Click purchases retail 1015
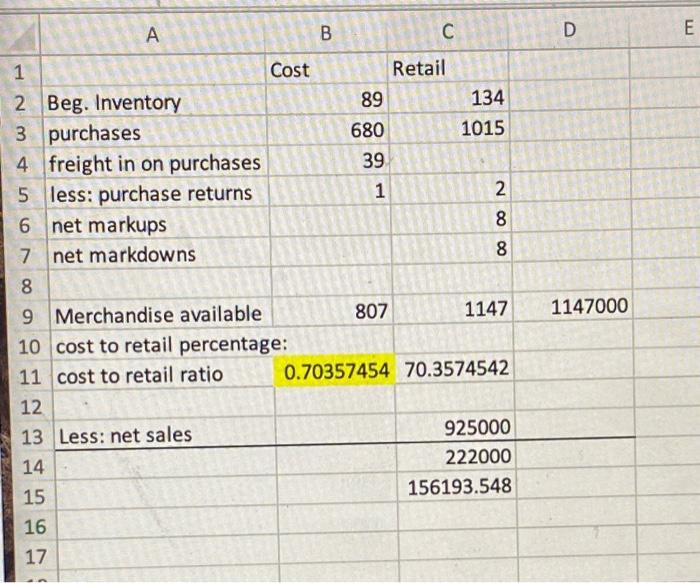 point(450,129)
